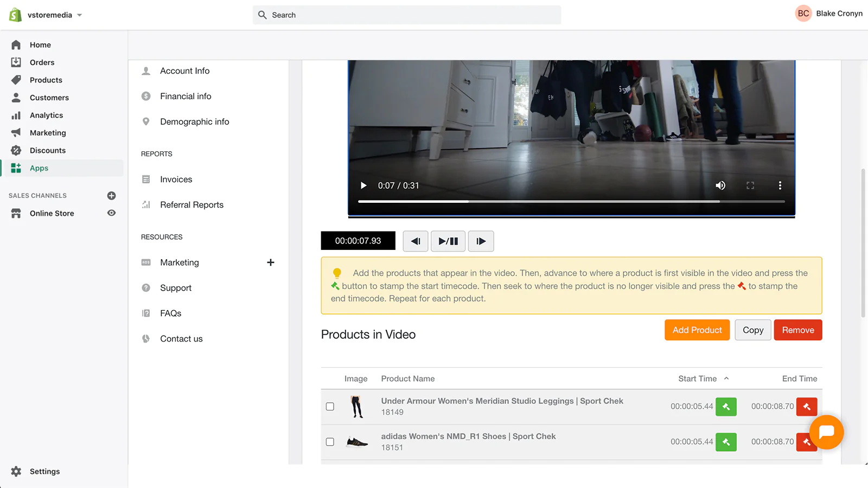
Task: Play the video in player
Action: click(363, 185)
